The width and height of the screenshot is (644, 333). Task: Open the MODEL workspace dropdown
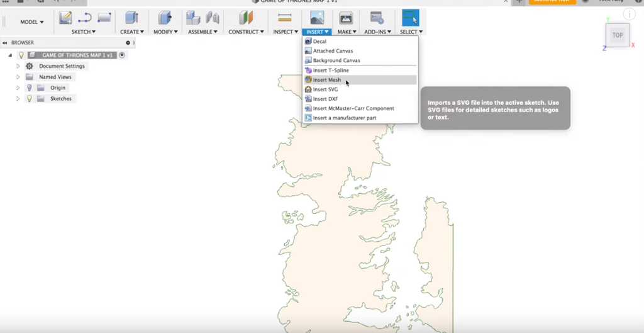pyautogui.click(x=32, y=22)
